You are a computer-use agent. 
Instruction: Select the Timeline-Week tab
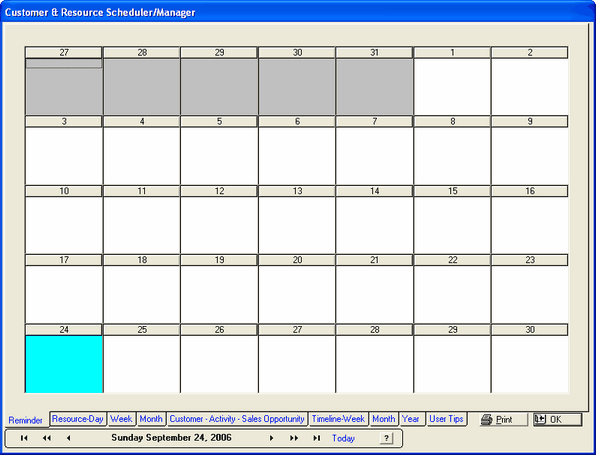point(338,419)
